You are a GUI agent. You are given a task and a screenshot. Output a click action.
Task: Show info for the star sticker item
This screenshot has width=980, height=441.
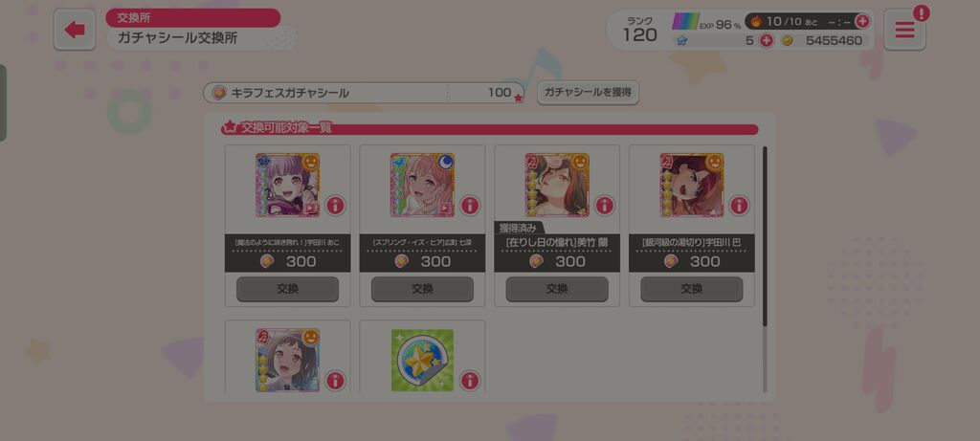470,380
